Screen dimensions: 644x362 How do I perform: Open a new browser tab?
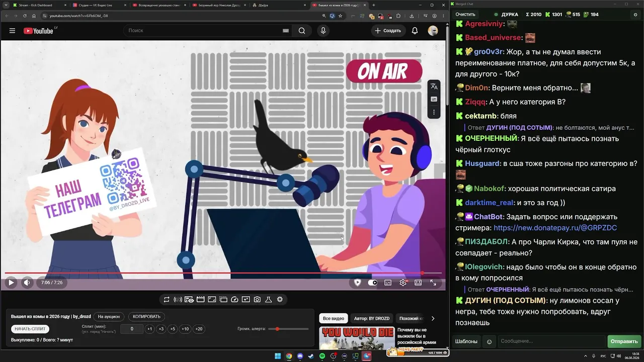[x=374, y=5]
